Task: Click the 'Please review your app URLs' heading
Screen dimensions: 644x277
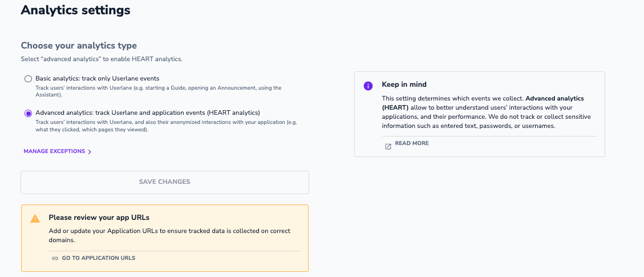Action: tap(99, 218)
